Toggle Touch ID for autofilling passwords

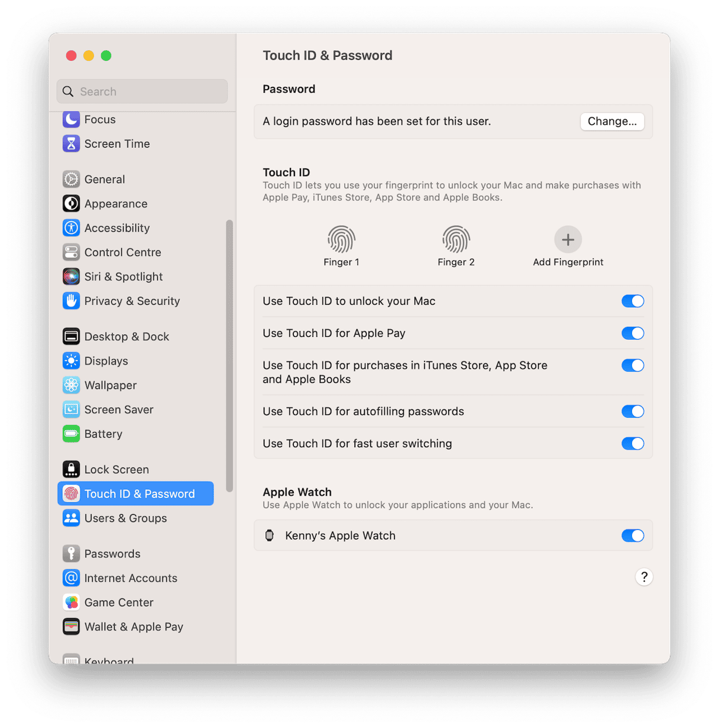click(x=633, y=411)
